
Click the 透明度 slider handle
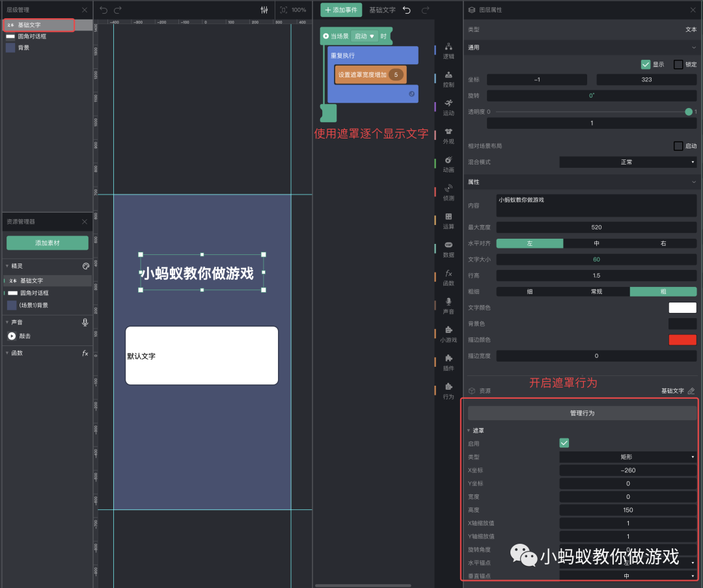[689, 112]
